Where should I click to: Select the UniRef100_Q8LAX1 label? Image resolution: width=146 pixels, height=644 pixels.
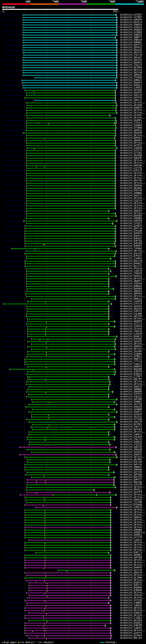[x=131, y=58]
